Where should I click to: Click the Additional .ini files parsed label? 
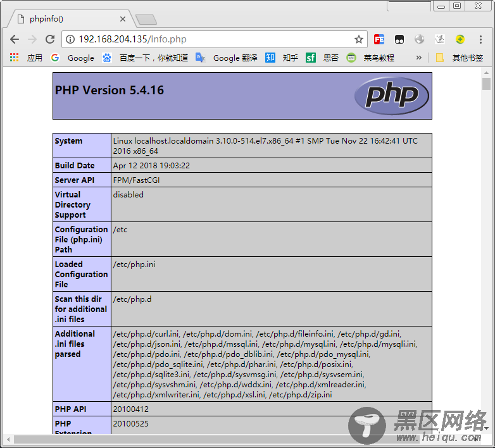pos(75,344)
